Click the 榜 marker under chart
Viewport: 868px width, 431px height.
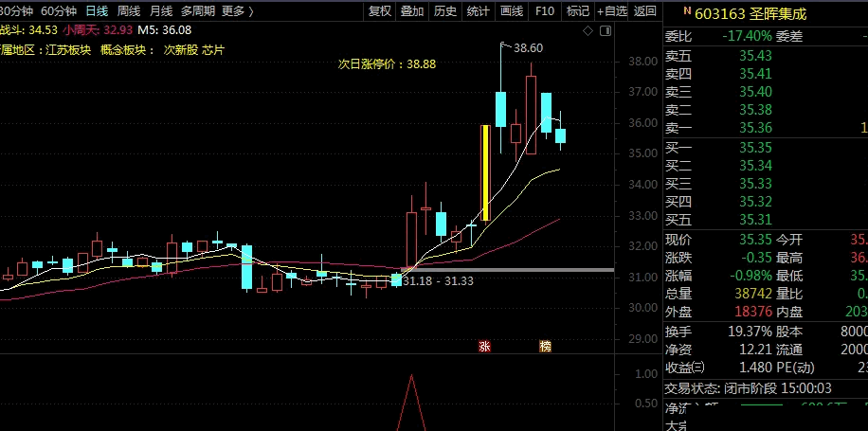(545, 347)
